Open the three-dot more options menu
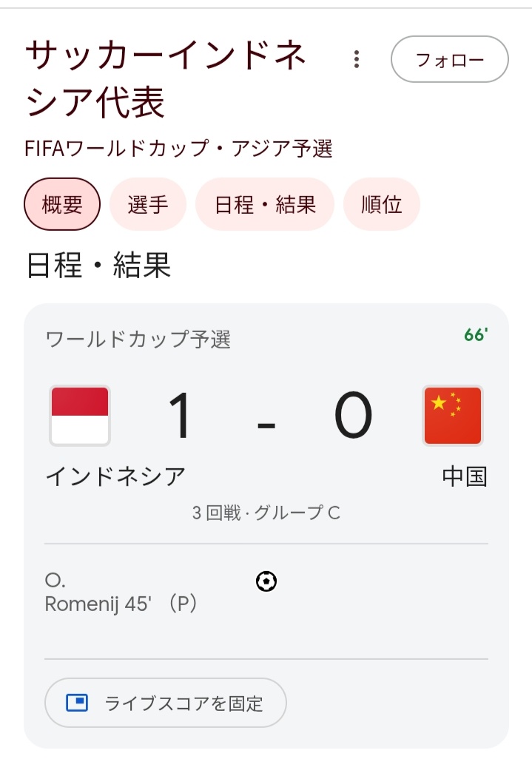 357,59
